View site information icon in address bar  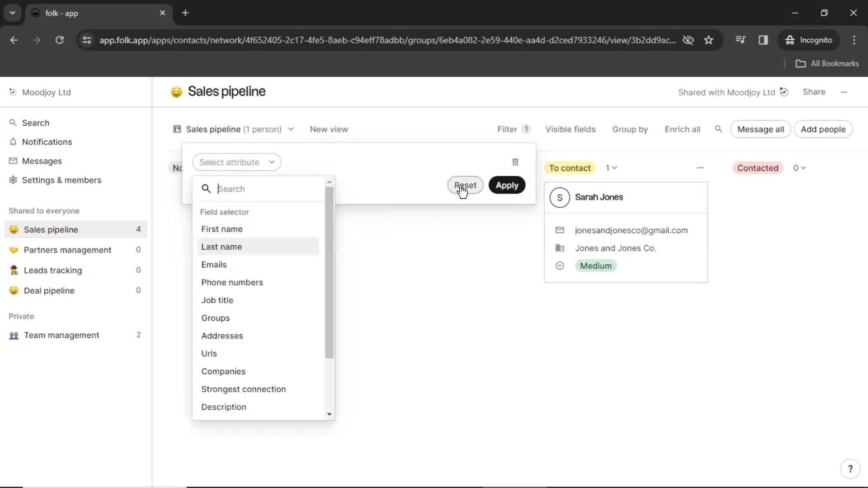point(87,40)
